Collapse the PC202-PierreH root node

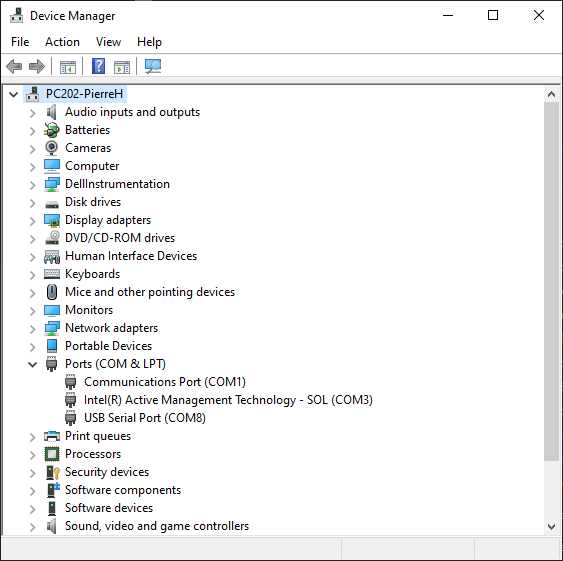(x=14, y=94)
